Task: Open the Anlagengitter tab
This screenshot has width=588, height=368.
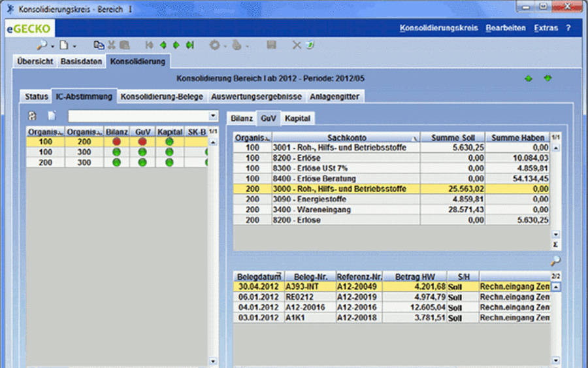Action: point(335,96)
